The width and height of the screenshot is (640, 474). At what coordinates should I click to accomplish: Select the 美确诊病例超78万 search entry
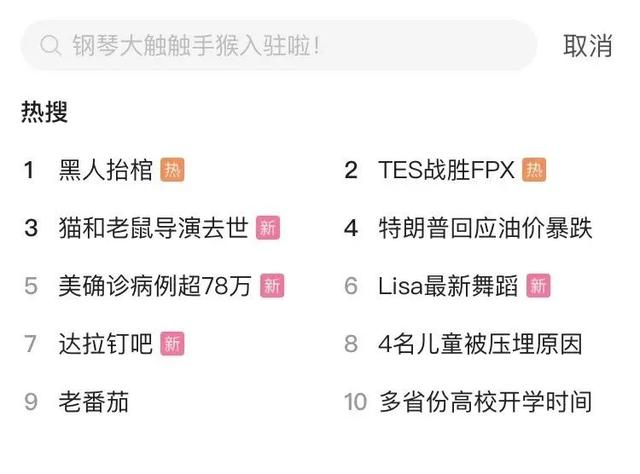click(x=155, y=286)
